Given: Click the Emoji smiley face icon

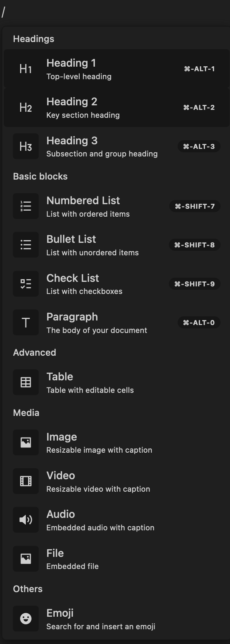Looking at the screenshot, I should (26, 619).
